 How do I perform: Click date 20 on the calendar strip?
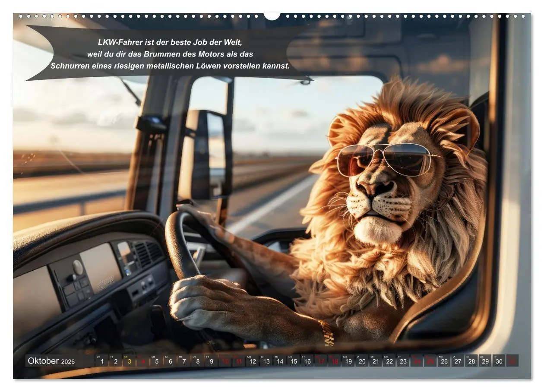point(361,362)
